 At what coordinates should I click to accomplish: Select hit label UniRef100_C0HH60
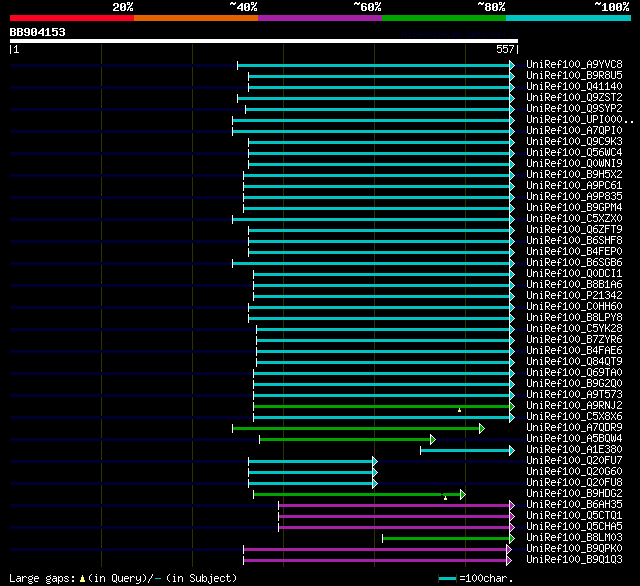click(574, 307)
